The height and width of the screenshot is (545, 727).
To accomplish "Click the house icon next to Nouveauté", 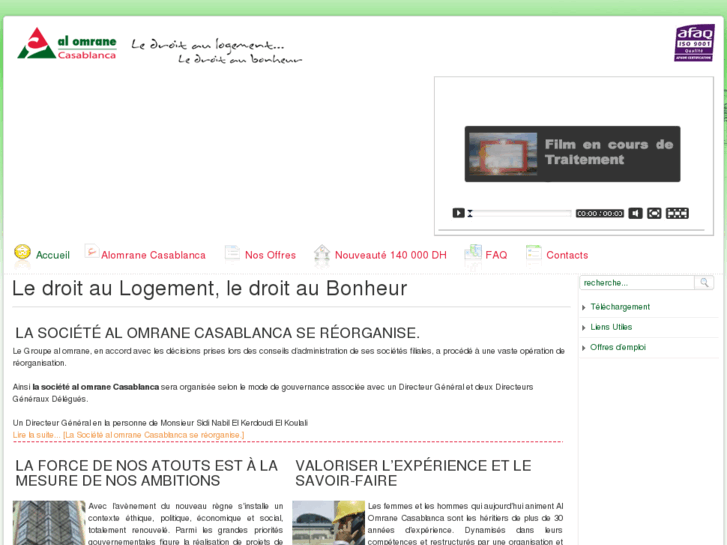I will point(322,253).
